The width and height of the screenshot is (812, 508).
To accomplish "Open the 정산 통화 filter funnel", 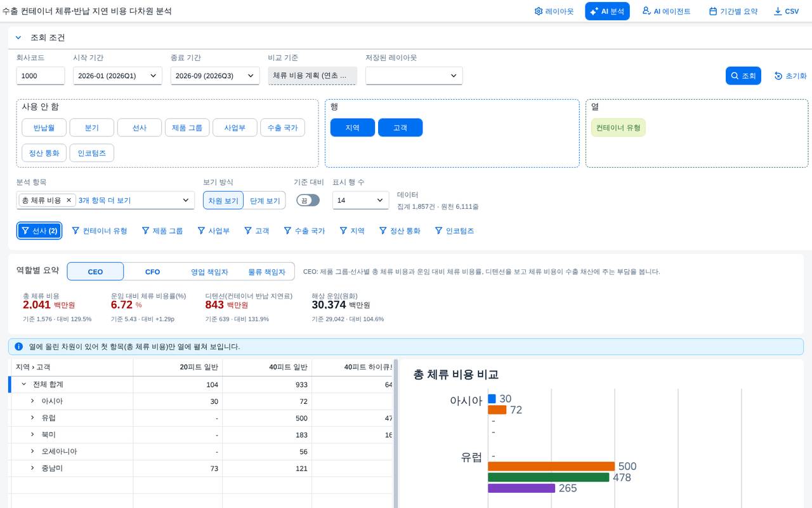I will (383, 231).
